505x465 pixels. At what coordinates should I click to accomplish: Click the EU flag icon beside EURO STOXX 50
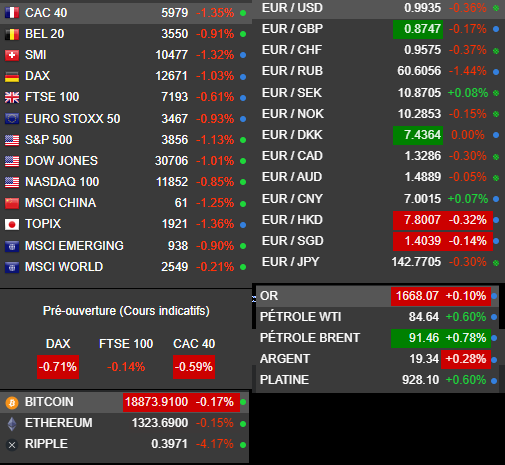(x=12, y=119)
